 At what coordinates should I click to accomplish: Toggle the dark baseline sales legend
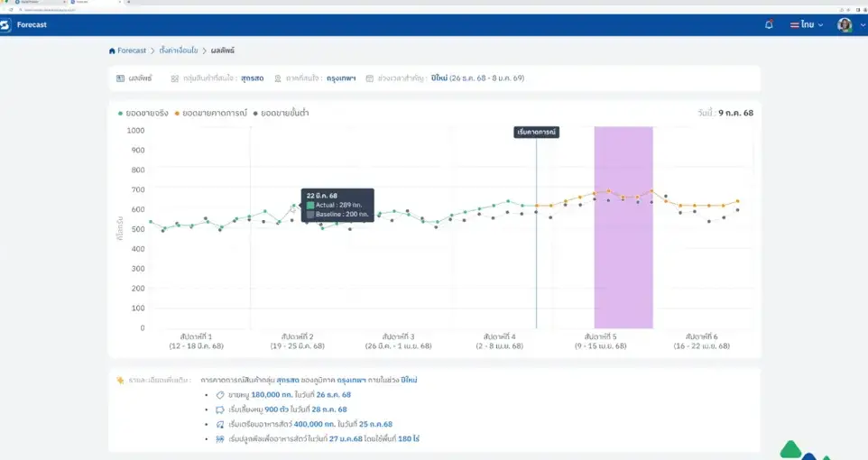coord(281,113)
